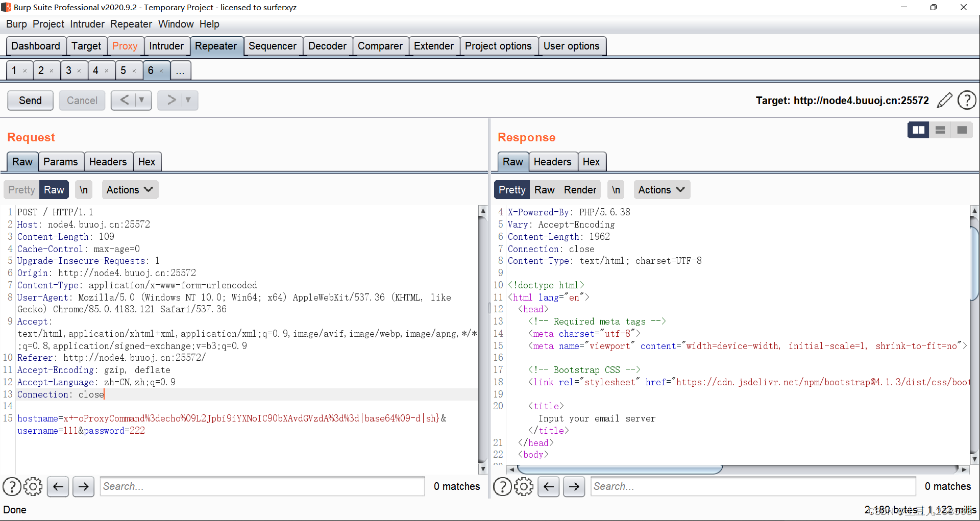Click the response horizontal scrollbar thumb
This screenshot has height=521, width=980.
[620, 469]
